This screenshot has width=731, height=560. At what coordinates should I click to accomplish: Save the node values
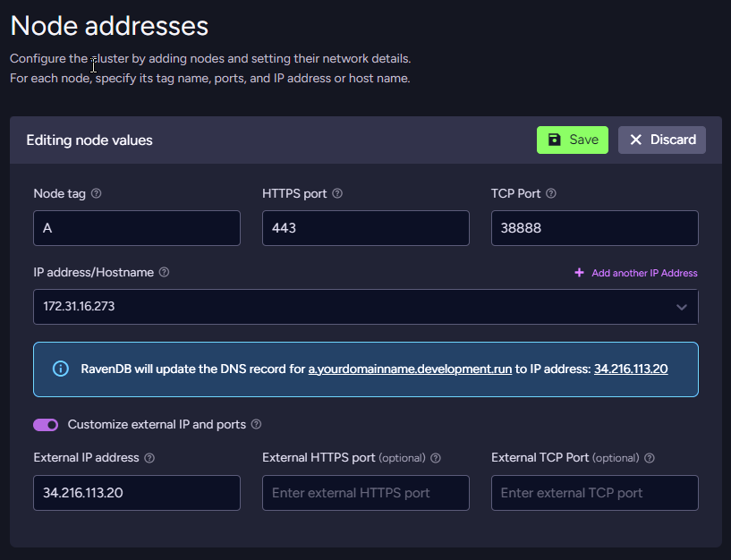[x=572, y=140]
